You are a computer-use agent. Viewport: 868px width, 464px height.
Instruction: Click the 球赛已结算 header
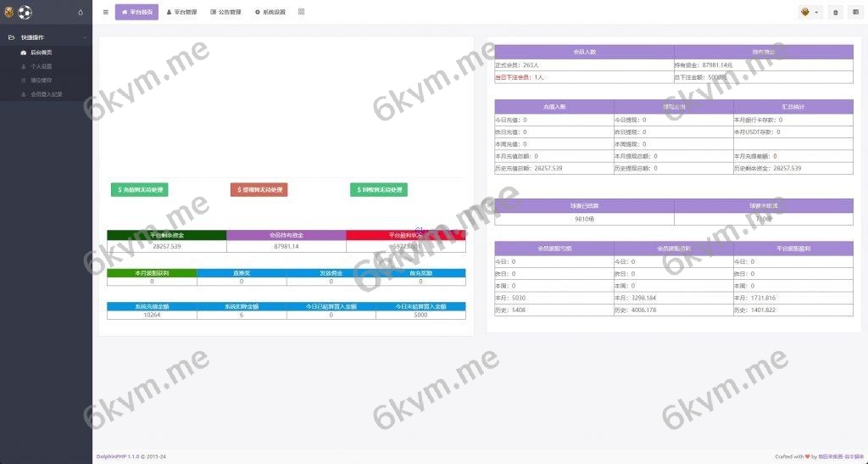tap(584, 206)
